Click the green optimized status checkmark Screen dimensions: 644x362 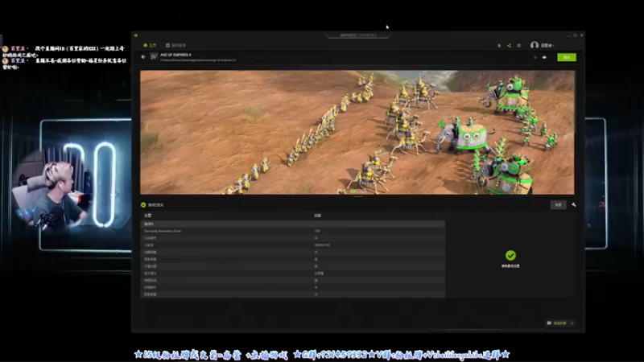[143, 205]
